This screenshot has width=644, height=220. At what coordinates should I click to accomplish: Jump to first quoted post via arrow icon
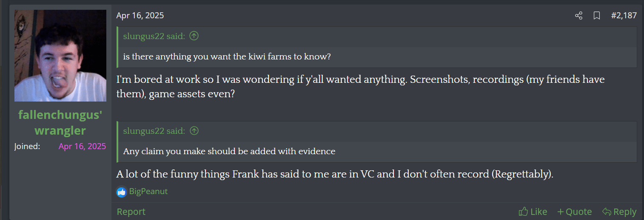point(194,36)
